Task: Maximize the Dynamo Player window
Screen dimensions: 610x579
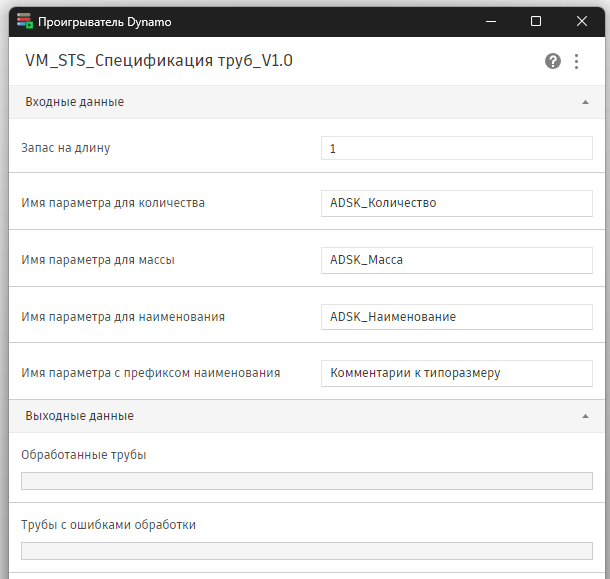Action: tap(536, 21)
